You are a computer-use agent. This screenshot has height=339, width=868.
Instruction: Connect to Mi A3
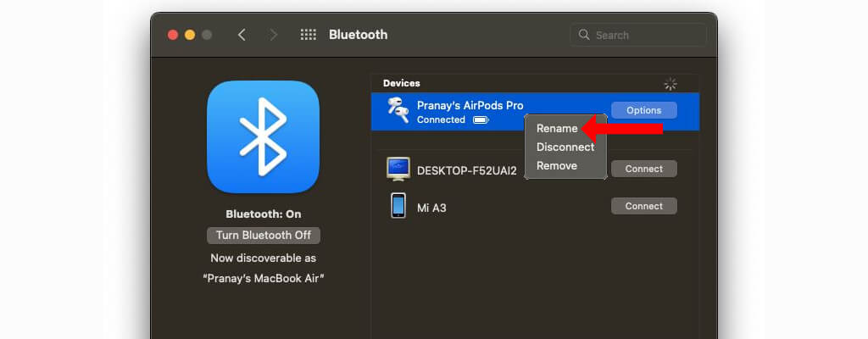tap(644, 206)
